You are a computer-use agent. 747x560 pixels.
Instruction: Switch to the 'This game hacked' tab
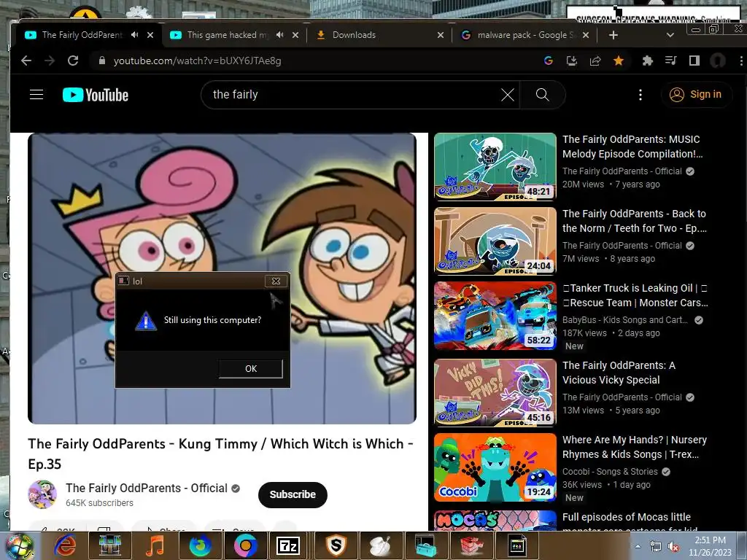[228, 35]
